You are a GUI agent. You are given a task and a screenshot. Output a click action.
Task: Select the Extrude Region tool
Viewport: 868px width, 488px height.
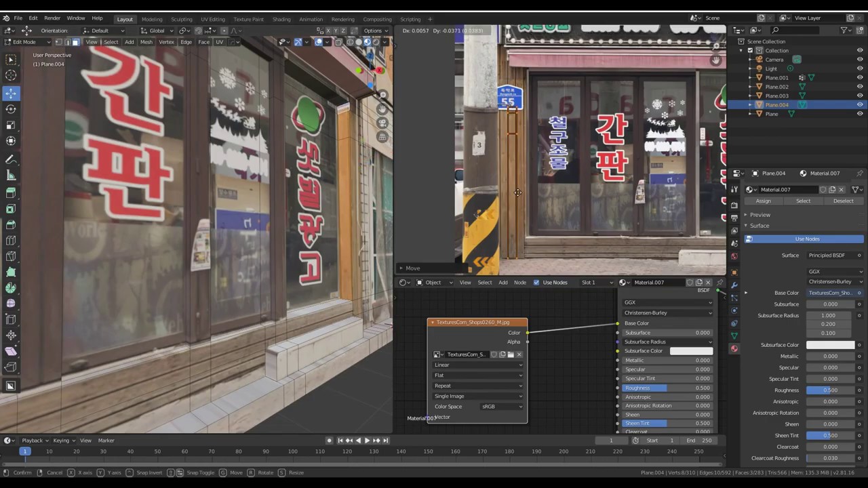pos(11,193)
